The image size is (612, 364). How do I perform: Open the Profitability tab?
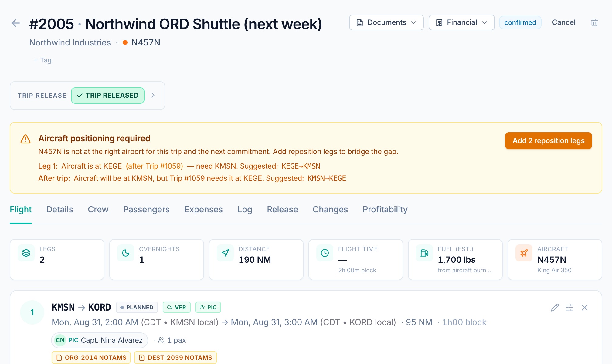coord(385,209)
